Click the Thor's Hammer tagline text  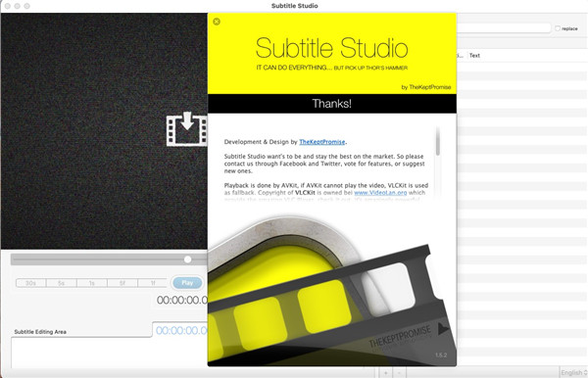point(332,68)
